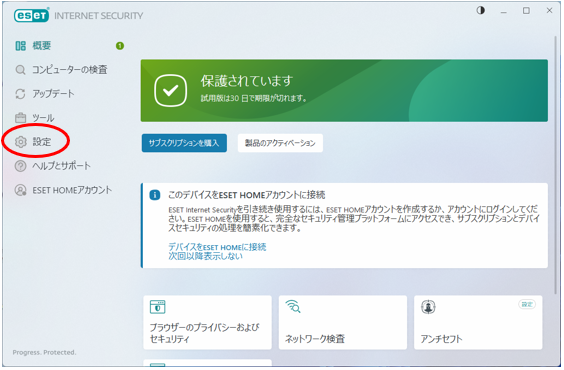Click the ESET logo in the header

[x=31, y=15]
